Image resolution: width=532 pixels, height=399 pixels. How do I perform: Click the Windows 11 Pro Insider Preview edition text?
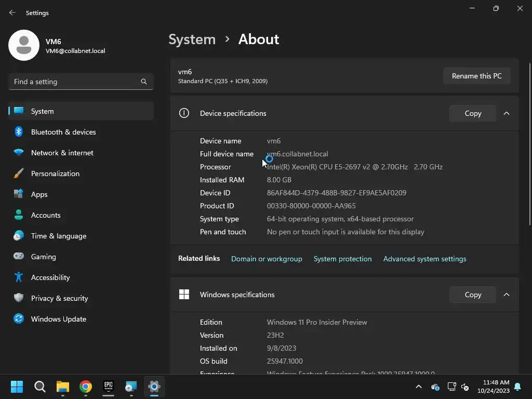[x=317, y=322]
